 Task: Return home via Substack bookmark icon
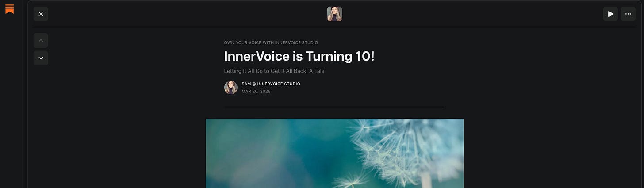coord(9,9)
